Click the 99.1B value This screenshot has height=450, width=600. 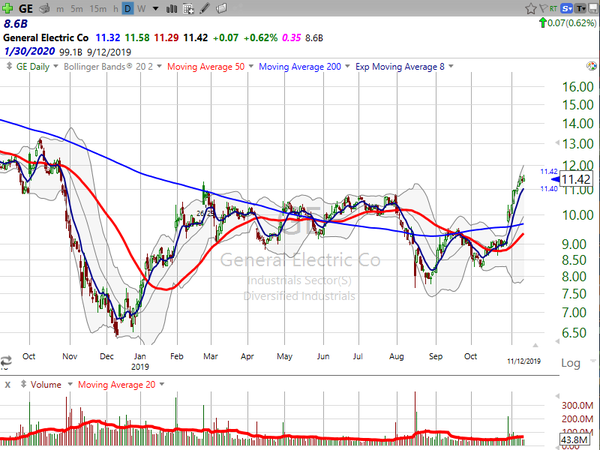[x=71, y=52]
